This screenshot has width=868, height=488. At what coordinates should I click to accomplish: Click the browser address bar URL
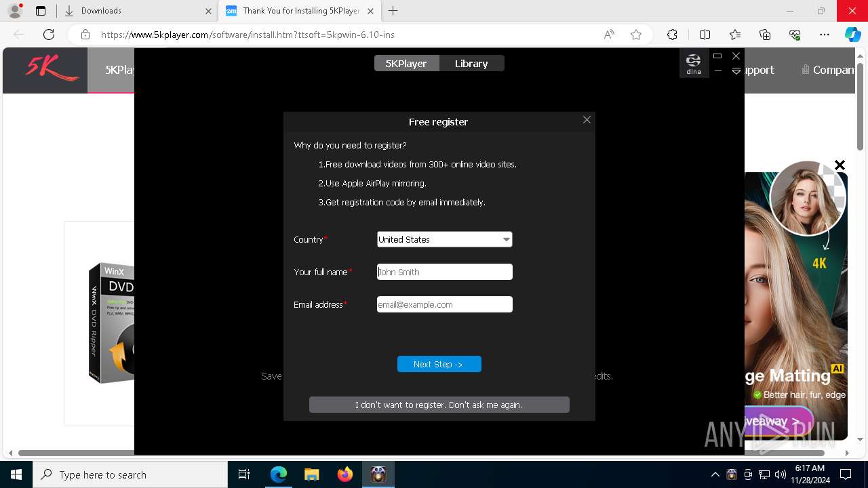(x=248, y=35)
